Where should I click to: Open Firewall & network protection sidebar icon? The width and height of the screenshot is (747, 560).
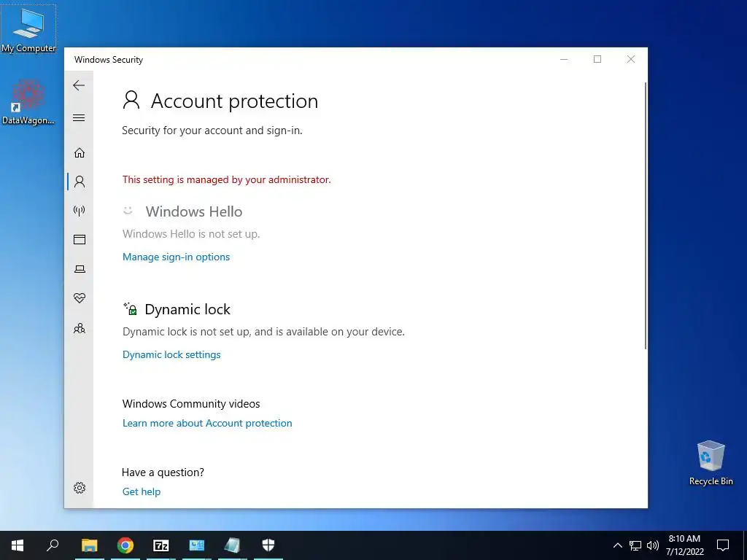[79, 211]
